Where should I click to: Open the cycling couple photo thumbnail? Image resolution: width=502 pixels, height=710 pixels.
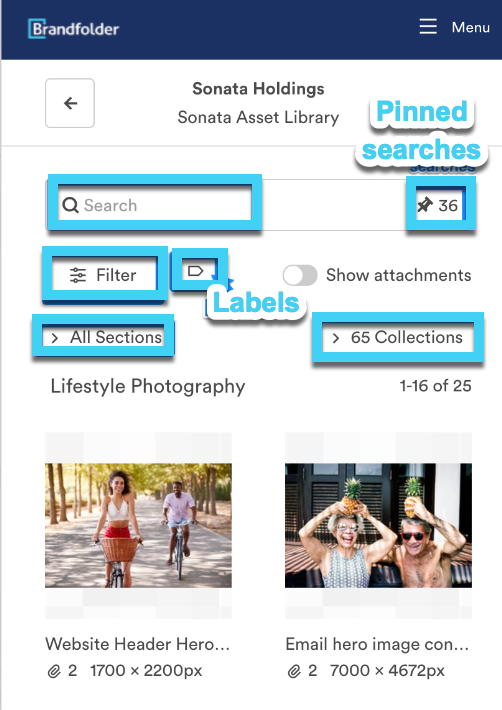(x=139, y=525)
